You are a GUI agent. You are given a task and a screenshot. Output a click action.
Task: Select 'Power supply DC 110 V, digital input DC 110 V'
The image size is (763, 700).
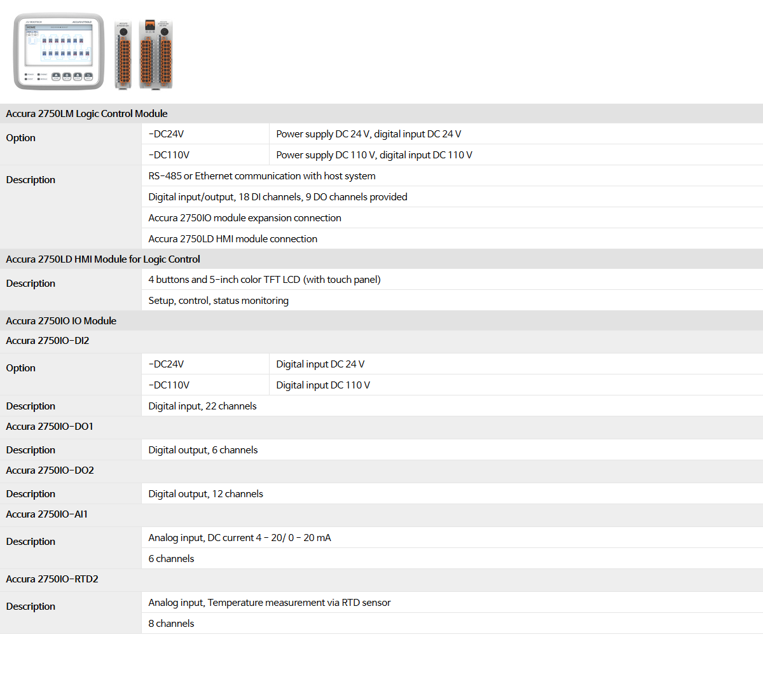pos(375,155)
